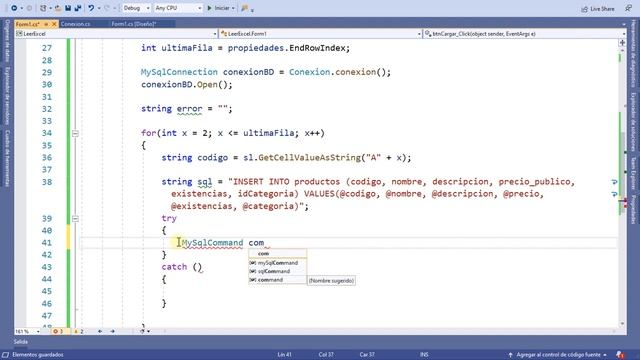Switch to the Conexion.cs tab
640x360 pixels.
click(x=76, y=24)
